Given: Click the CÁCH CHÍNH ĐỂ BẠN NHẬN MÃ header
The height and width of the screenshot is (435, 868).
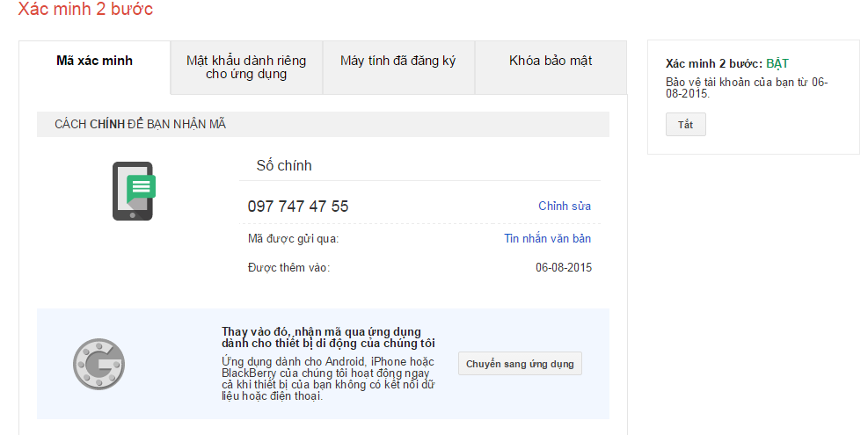Looking at the screenshot, I should tap(141, 125).
